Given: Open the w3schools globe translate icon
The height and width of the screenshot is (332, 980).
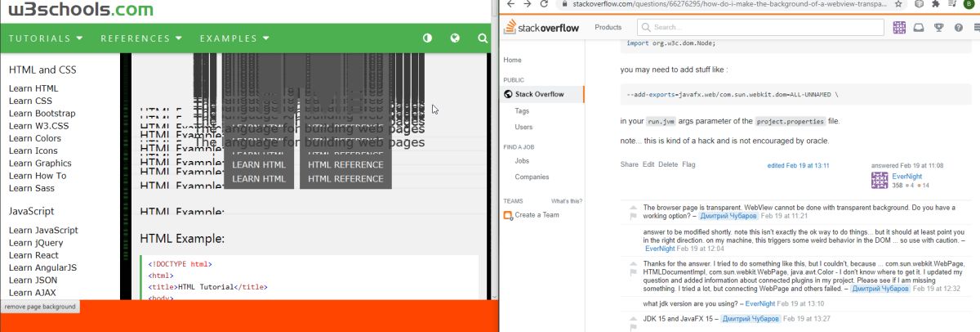Looking at the screenshot, I should (455, 38).
